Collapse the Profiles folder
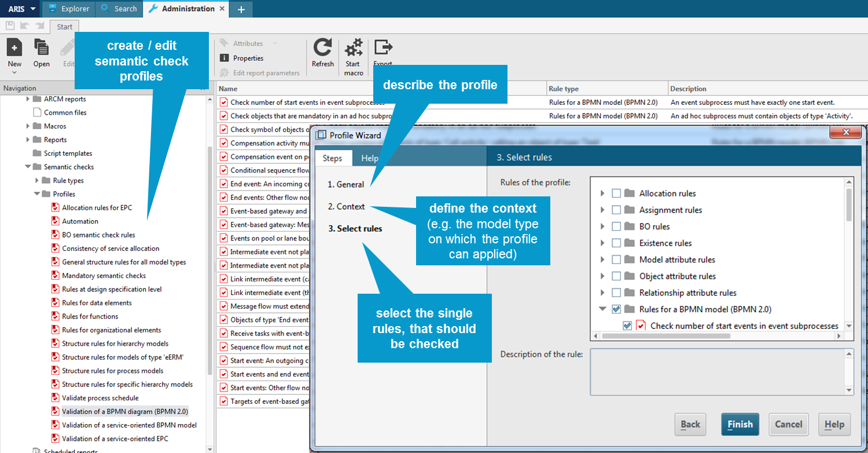The width and height of the screenshot is (868, 453). coord(37,194)
